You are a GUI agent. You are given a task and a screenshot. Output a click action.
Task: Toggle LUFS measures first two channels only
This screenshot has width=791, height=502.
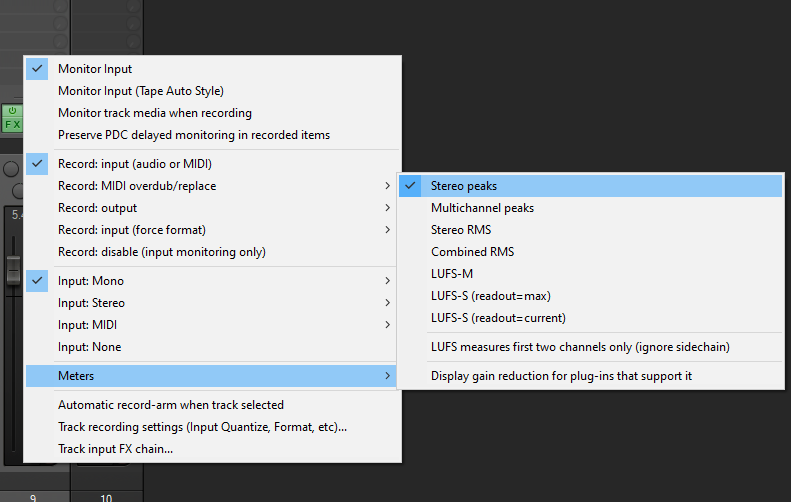[x=580, y=347]
